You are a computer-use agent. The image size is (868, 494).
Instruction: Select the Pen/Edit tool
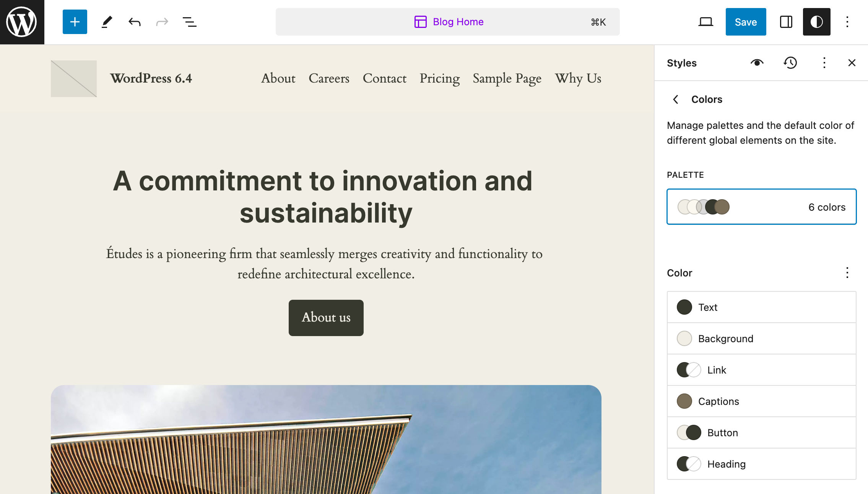pos(106,22)
